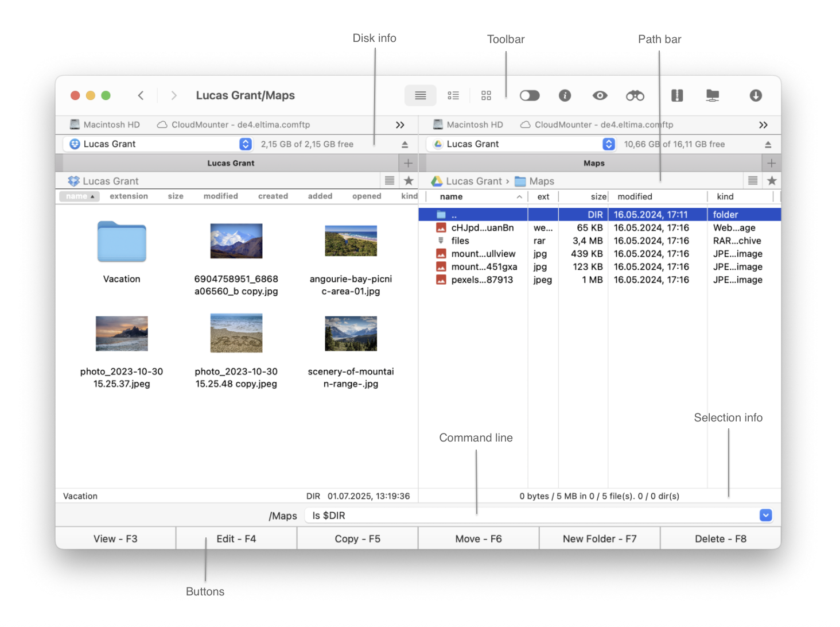Open the network connection monitor icon

coord(712,96)
